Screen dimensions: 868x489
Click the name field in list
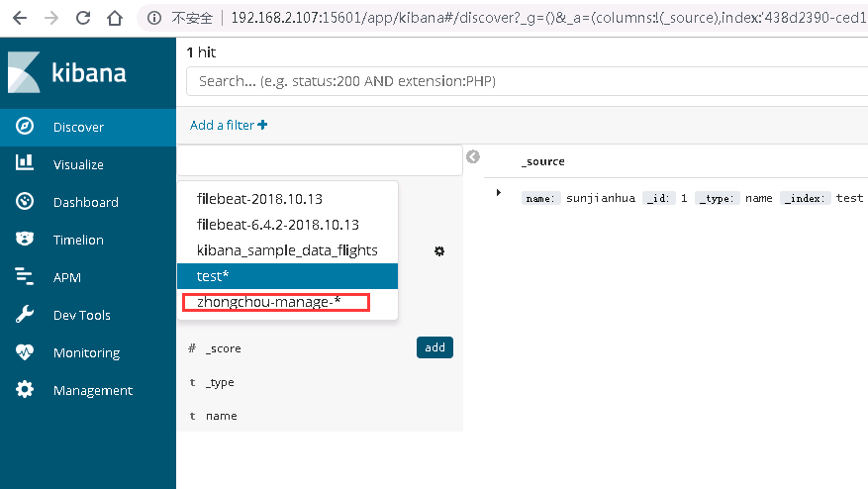pyautogui.click(x=222, y=416)
